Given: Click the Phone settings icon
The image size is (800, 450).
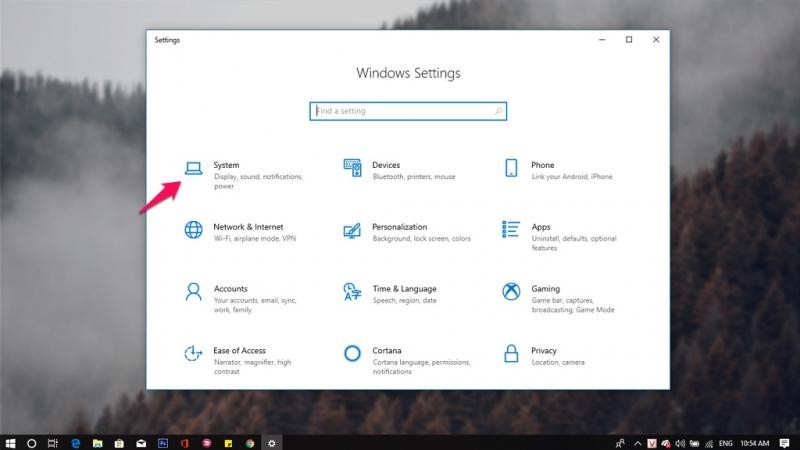Looking at the screenshot, I should click(511, 168).
